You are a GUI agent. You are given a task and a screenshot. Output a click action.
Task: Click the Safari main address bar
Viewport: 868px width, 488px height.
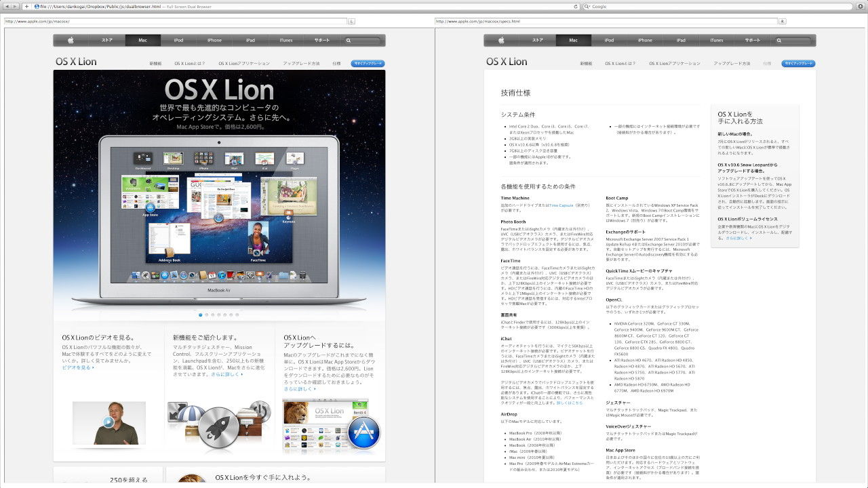pyautogui.click(x=307, y=6)
